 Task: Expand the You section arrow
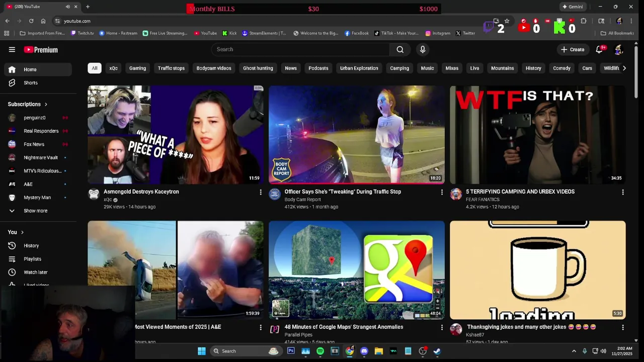point(23,232)
